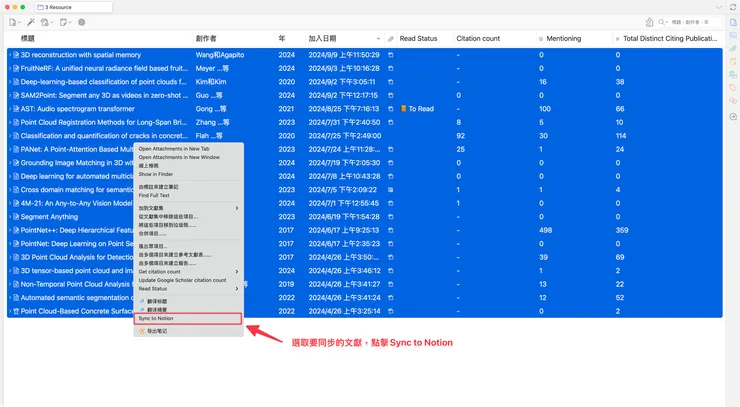Open the tab list chevron at top right
The height and width of the screenshot is (407, 740).
click(719, 7)
